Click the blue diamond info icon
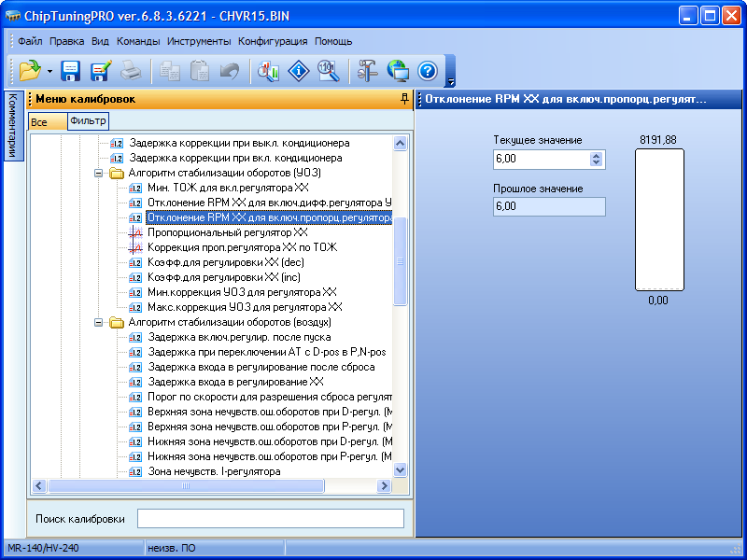The width and height of the screenshot is (747, 560). pyautogui.click(x=298, y=71)
